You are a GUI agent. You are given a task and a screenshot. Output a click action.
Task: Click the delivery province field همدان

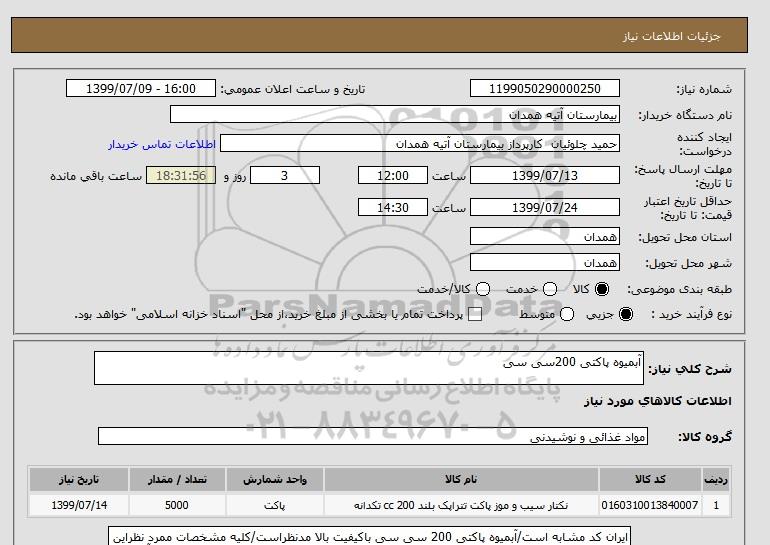(x=545, y=237)
